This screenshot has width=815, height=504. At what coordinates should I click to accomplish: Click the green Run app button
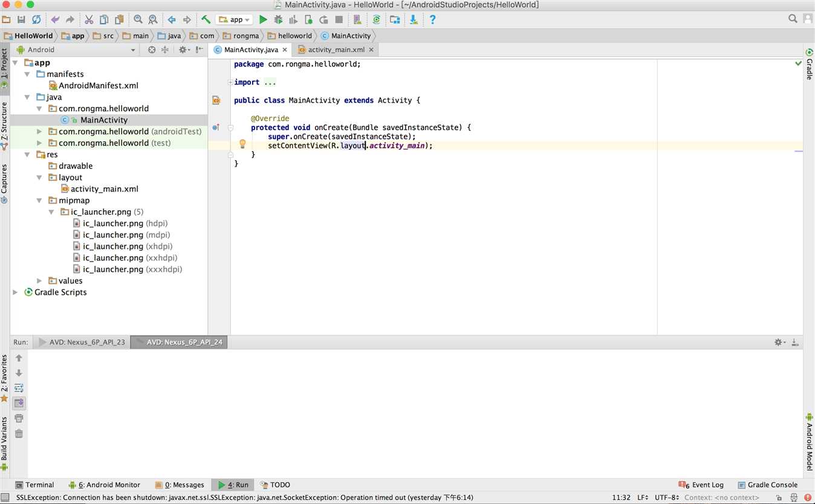tap(263, 19)
